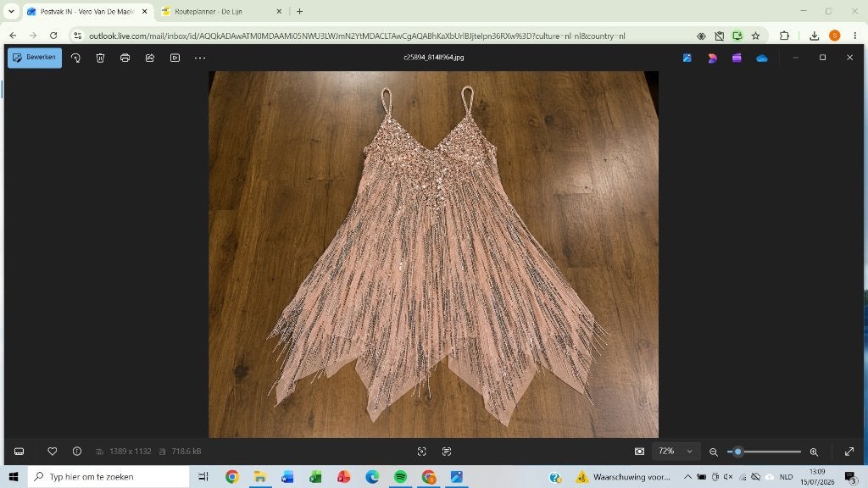Click the install app icon in address bar

click(737, 36)
